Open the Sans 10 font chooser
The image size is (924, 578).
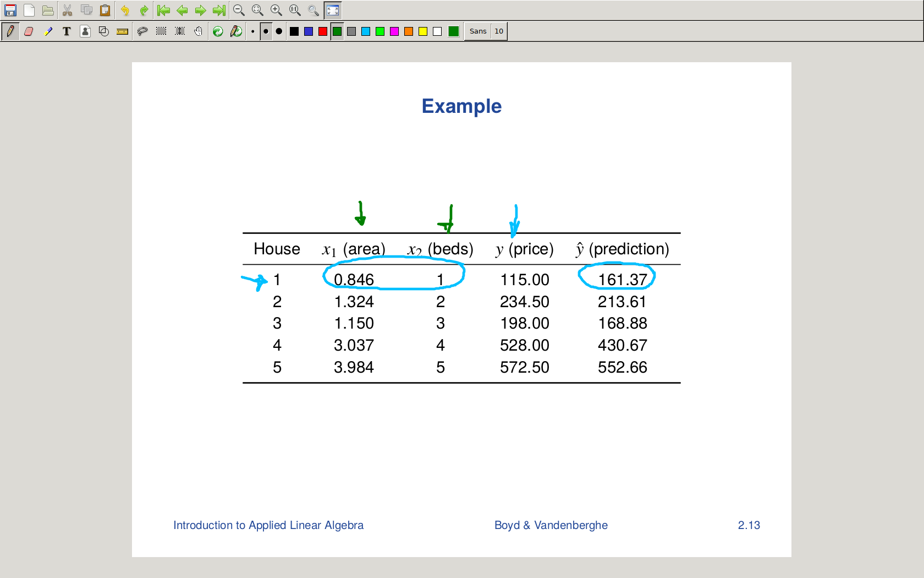[485, 31]
